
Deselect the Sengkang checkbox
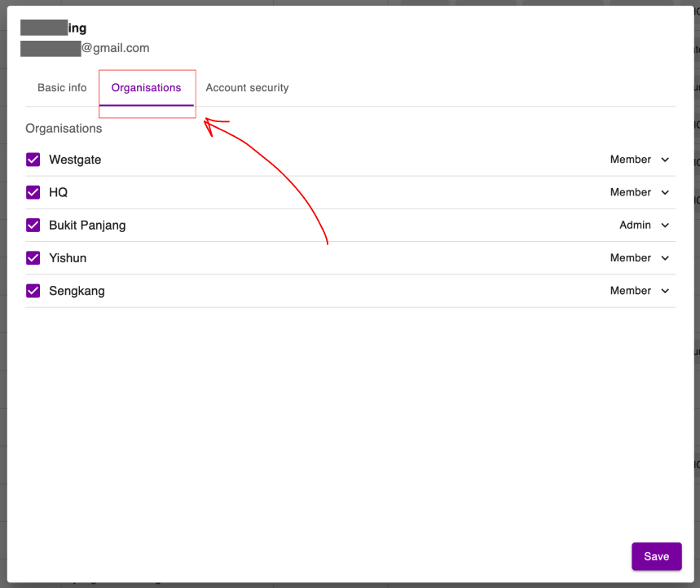pyautogui.click(x=33, y=290)
